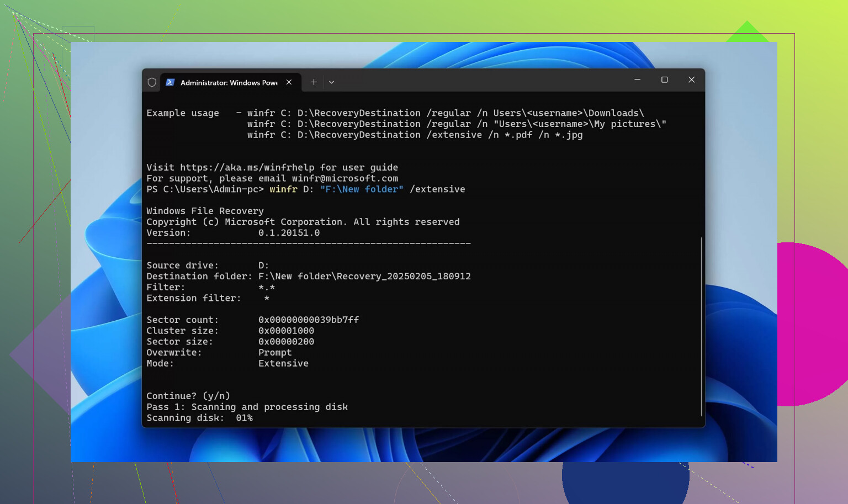This screenshot has width=848, height=504.
Task: Open the https://aka.ms/winfrhelp user guide link
Action: point(247,167)
